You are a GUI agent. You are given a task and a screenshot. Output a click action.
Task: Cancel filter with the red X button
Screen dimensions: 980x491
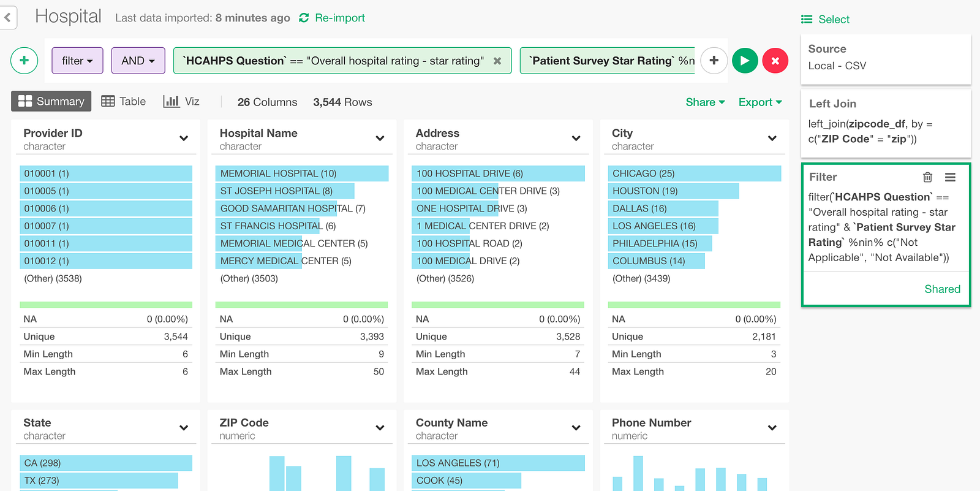[x=775, y=61]
